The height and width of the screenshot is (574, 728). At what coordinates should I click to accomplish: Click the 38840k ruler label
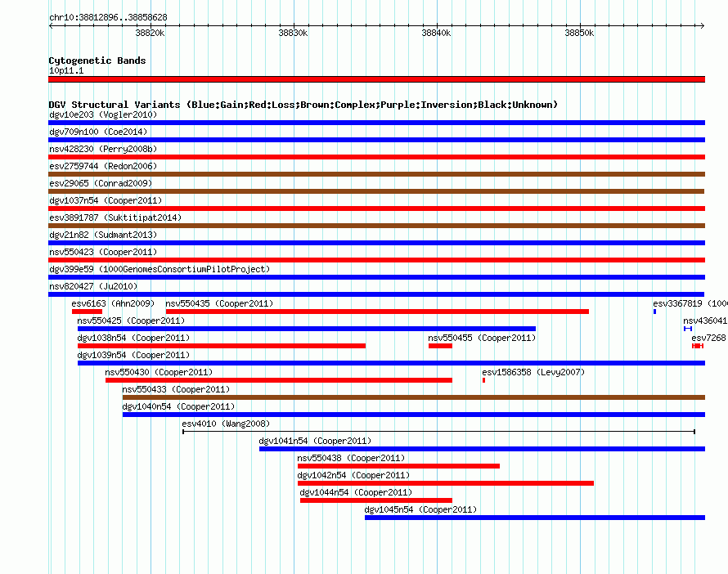click(436, 33)
